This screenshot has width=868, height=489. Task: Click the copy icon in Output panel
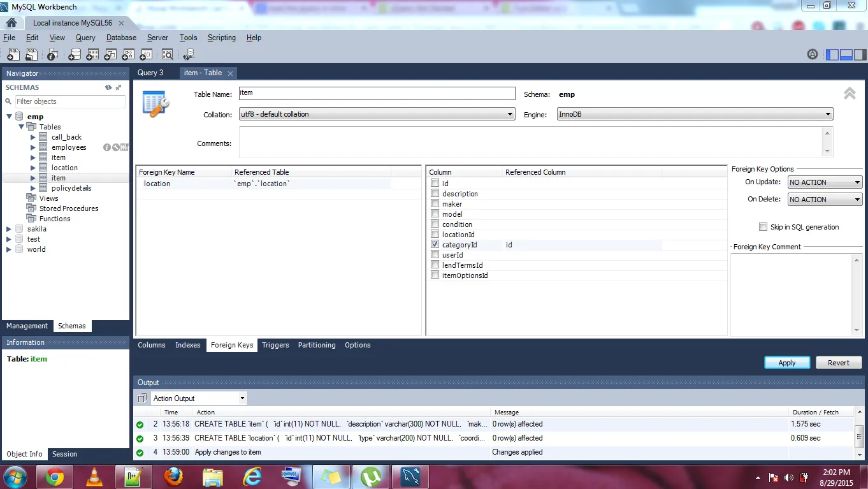(142, 398)
